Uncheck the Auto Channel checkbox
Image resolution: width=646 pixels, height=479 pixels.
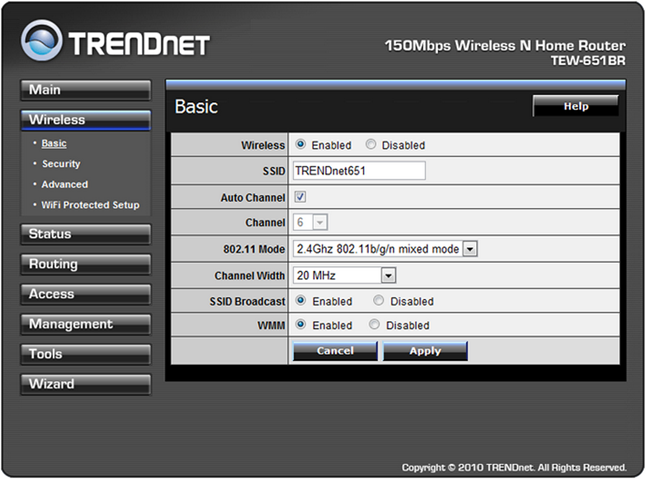click(300, 197)
